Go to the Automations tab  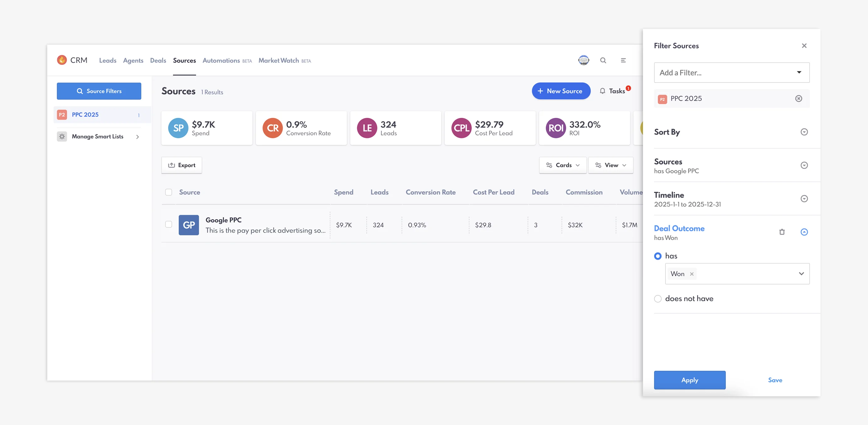pos(221,60)
